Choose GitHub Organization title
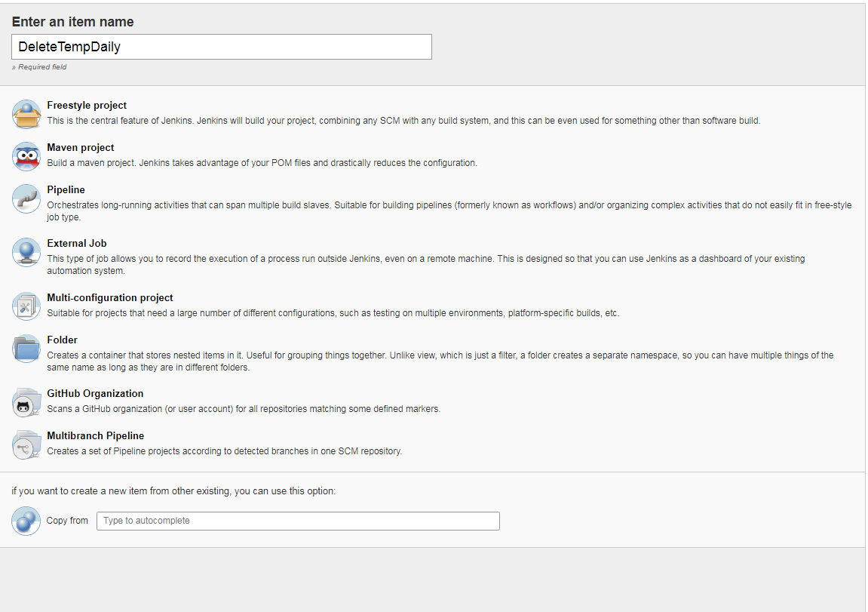This screenshot has width=868, height=612. tap(95, 393)
